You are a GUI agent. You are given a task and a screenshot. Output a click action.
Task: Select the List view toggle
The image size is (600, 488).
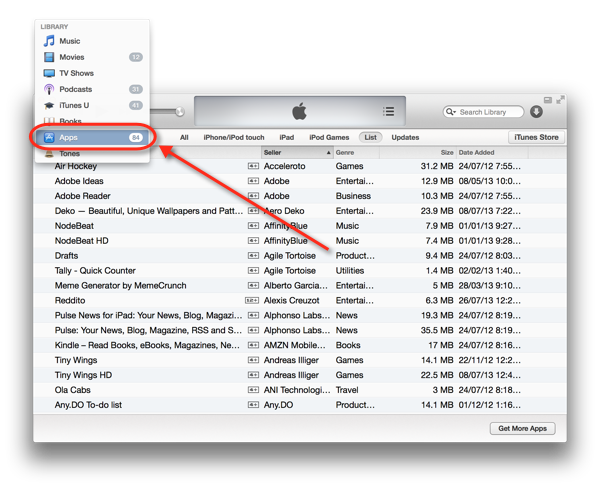(x=370, y=137)
